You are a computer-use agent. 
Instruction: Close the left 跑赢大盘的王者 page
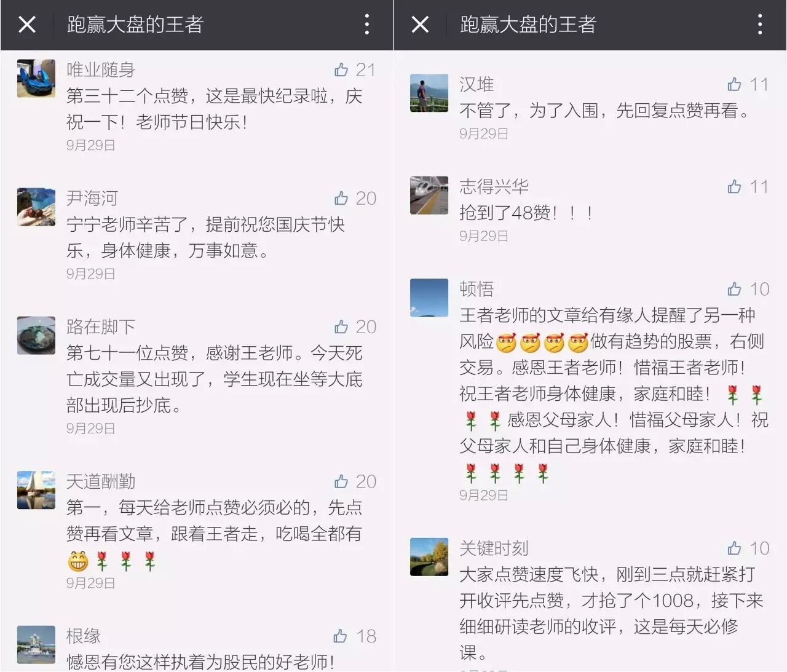27,25
